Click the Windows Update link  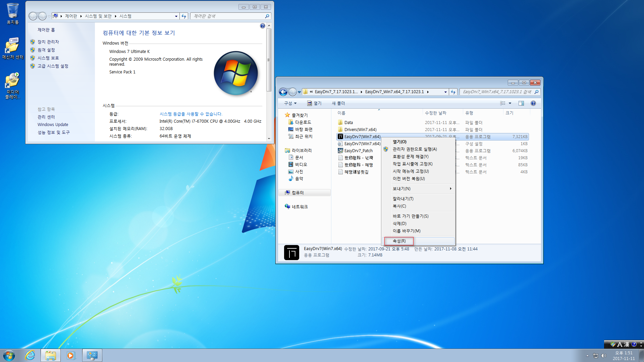point(53,124)
